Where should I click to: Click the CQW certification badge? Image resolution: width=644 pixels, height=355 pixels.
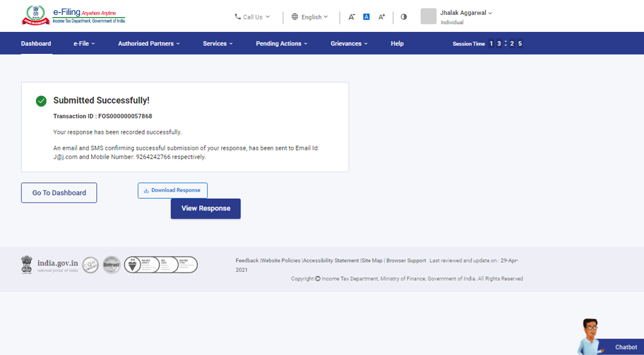[x=90, y=265]
